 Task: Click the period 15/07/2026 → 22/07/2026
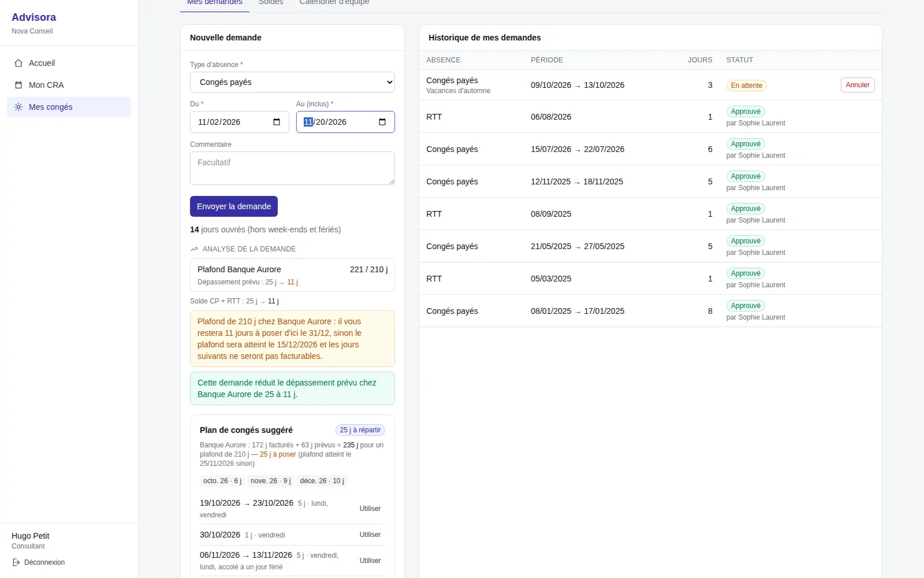tap(577, 149)
